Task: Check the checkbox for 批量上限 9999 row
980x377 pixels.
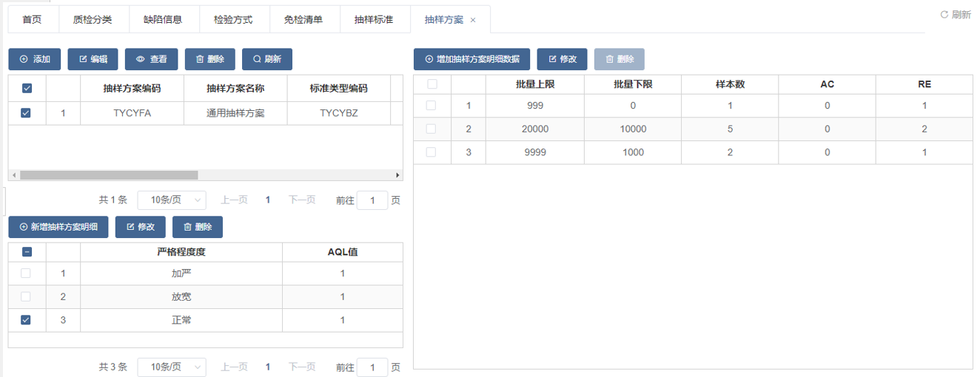Action: coord(432,152)
